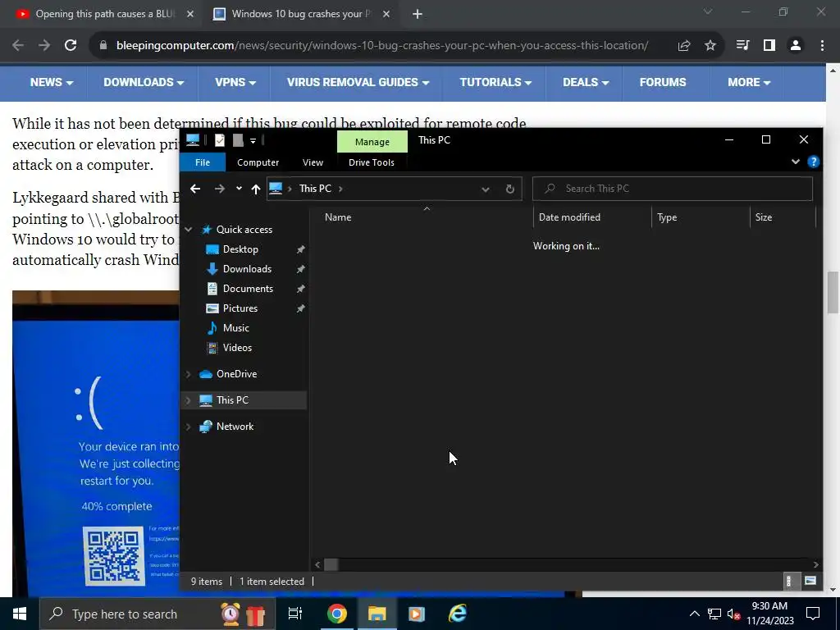Viewport: 840px width, 630px height.
Task: Open the Chrome profile icon
Action: point(796,46)
